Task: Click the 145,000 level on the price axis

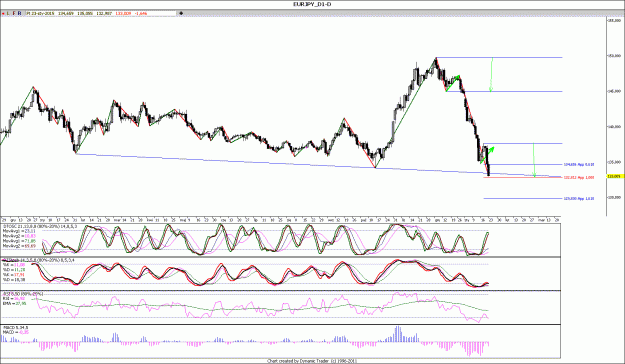Action: tap(614, 91)
